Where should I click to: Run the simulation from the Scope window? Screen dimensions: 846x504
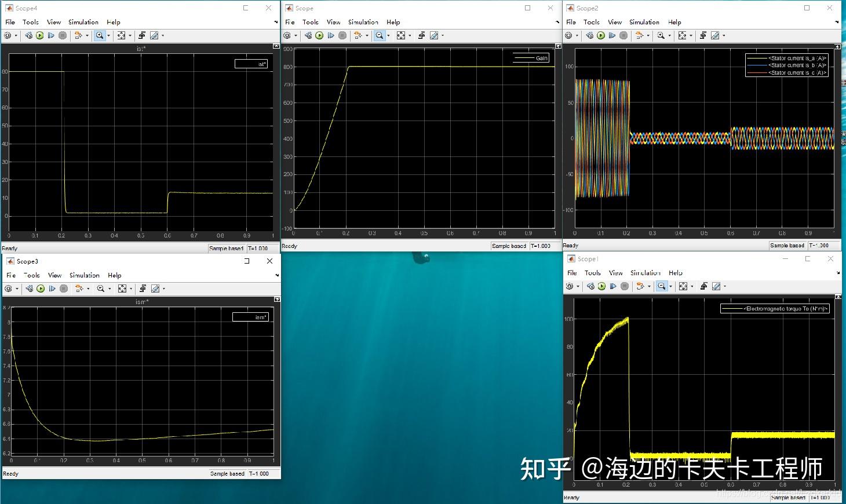point(319,35)
